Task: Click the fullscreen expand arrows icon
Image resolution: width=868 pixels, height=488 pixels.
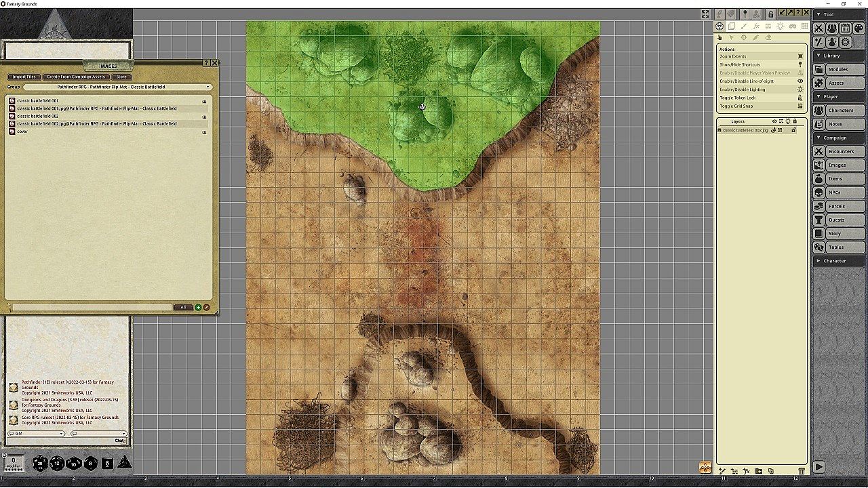Action: tap(705, 14)
